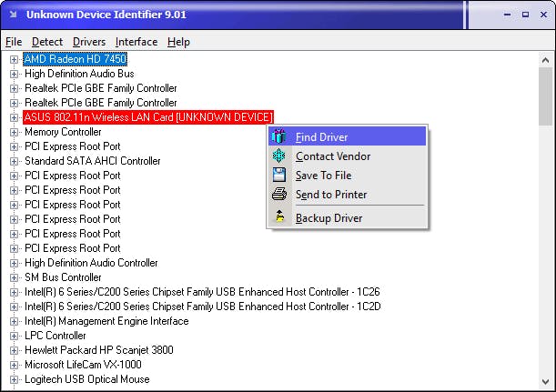Open the Drivers menu
The height and width of the screenshot is (392, 556).
click(89, 42)
